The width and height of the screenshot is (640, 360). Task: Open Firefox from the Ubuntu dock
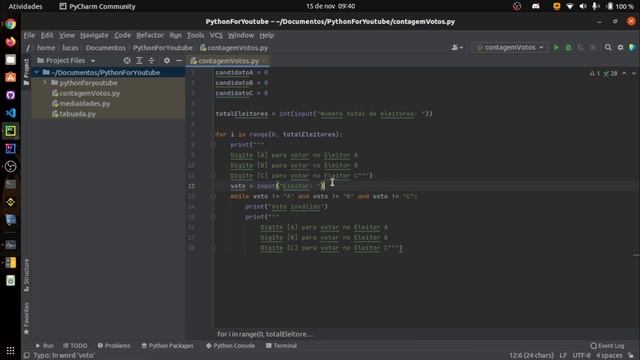11,42
